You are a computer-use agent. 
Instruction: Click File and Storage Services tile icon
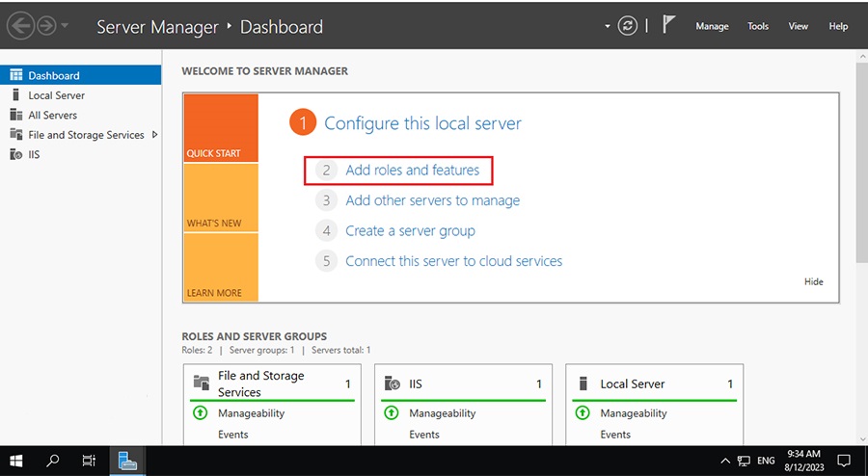(202, 383)
